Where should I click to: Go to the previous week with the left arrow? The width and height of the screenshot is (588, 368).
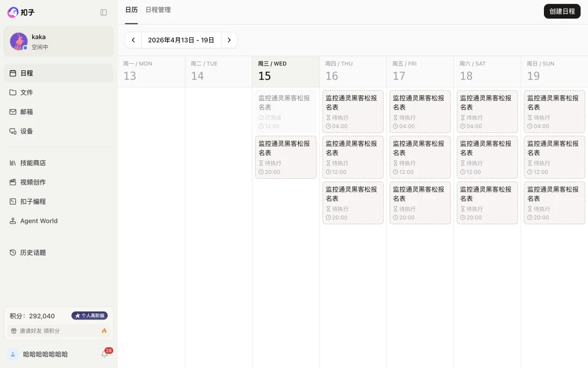click(x=133, y=40)
